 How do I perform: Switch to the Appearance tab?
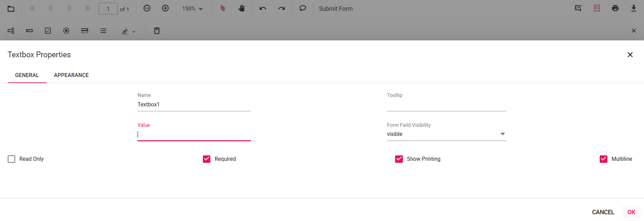point(71,75)
